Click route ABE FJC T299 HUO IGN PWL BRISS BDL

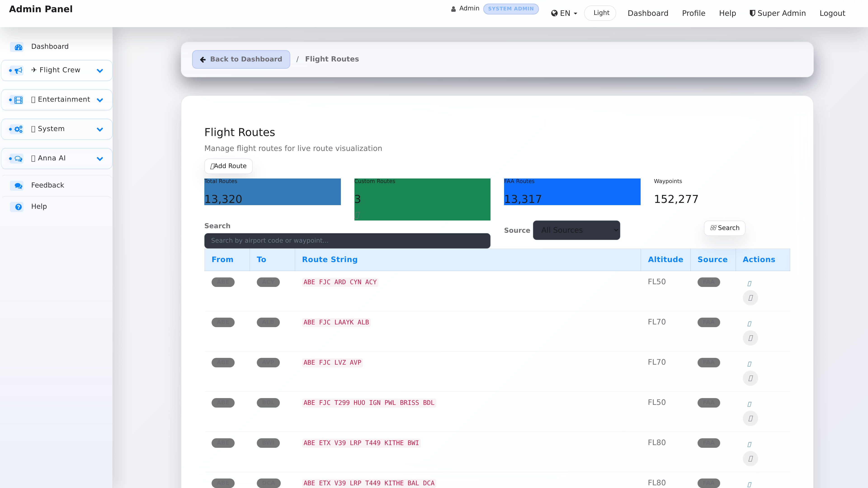pos(369,402)
